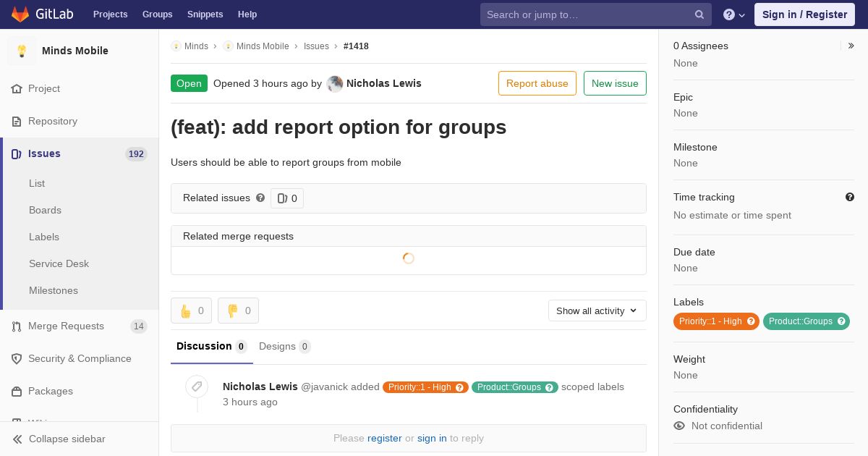Click the Security & Compliance shield icon
The width and height of the screenshot is (868, 456).
[x=17, y=358]
